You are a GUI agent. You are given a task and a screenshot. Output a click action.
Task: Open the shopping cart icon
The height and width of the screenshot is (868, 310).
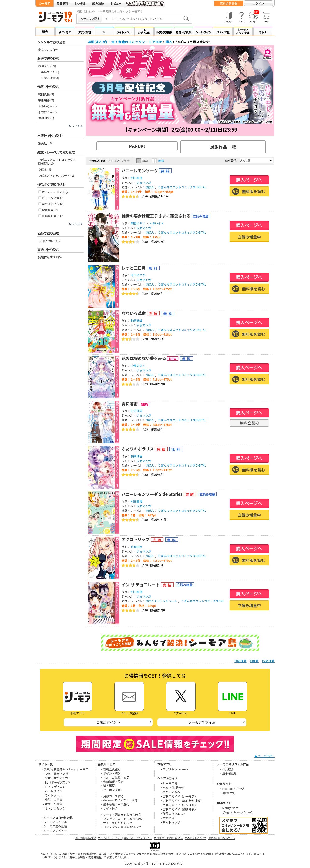coord(266,17)
